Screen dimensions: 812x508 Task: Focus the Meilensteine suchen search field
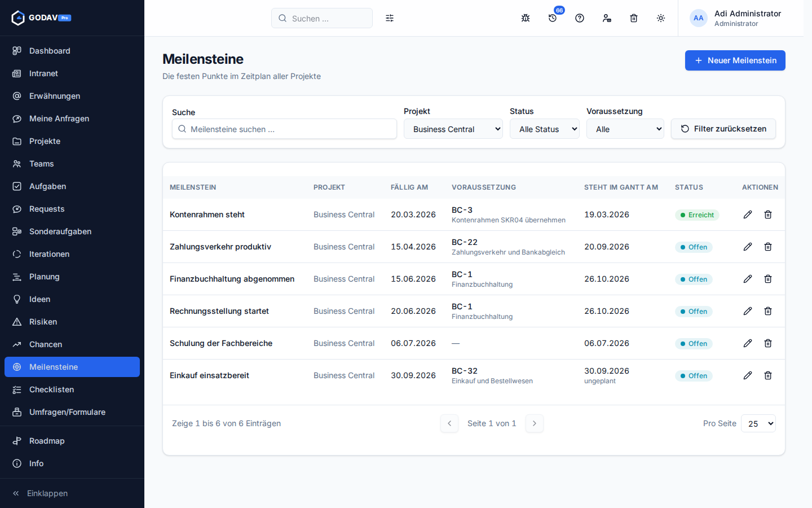pyautogui.click(x=284, y=129)
